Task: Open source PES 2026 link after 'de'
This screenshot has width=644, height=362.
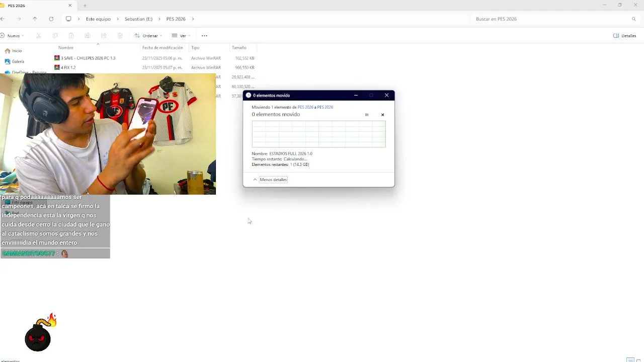Action: tap(305, 107)
